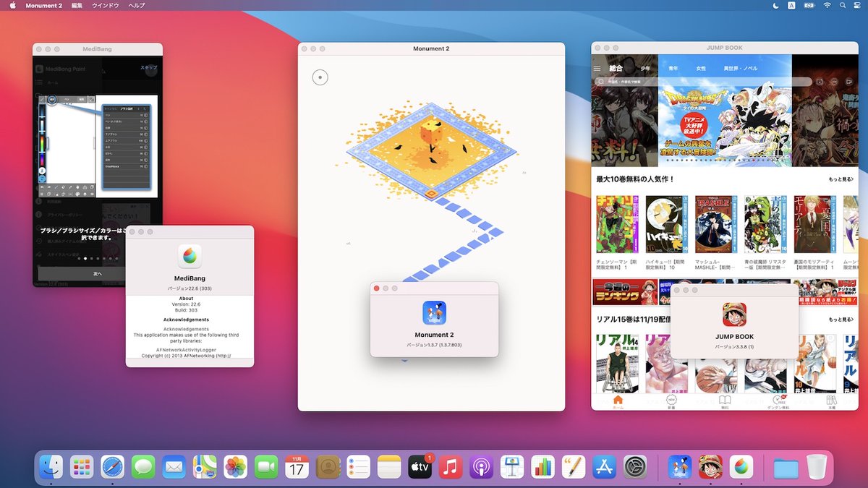The width and height of the screenshot is (868, 488).
Task: Open Keynote from the Dock
Action: (512, 467)
